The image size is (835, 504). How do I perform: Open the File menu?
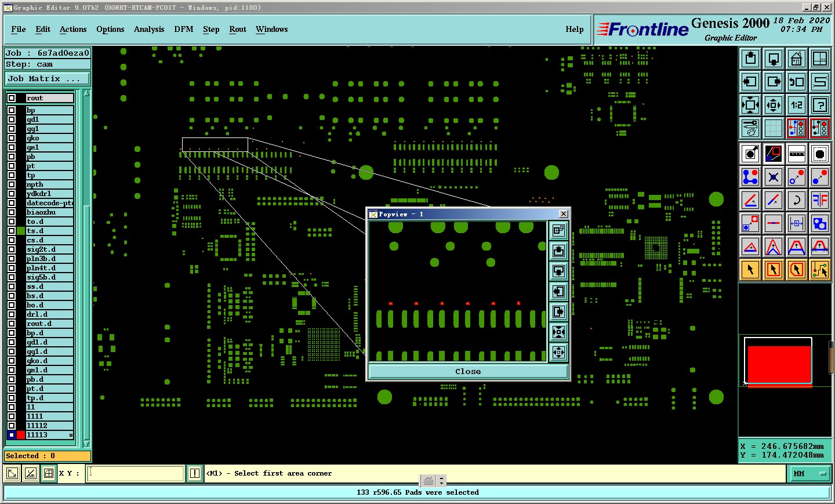(x=19, y=29)
